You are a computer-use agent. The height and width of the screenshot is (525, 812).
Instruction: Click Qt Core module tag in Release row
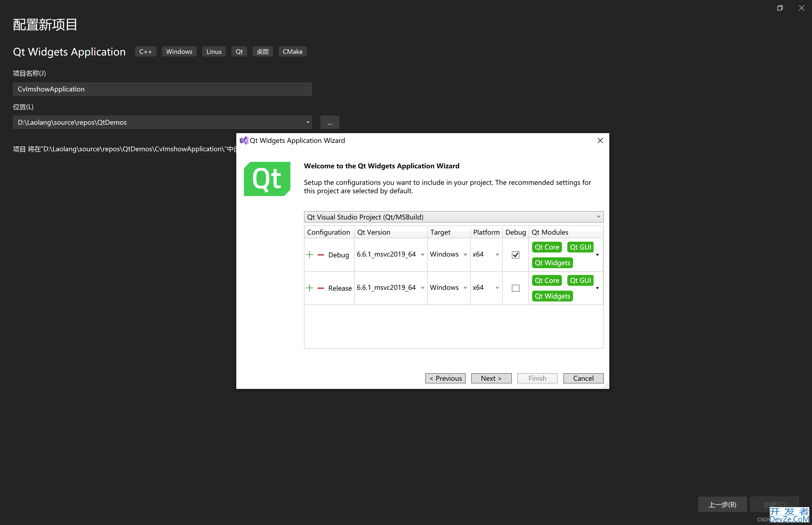click(x=547, y=280)
